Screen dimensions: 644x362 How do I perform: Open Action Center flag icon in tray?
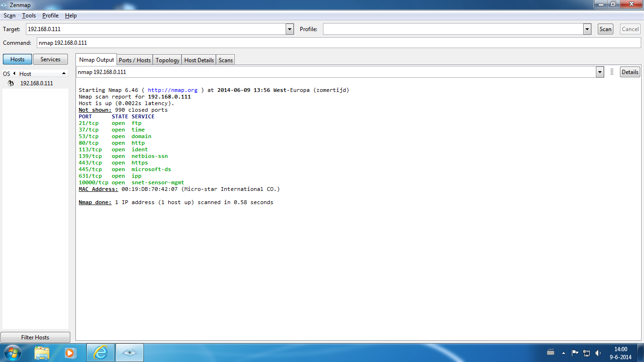(575, 353)
